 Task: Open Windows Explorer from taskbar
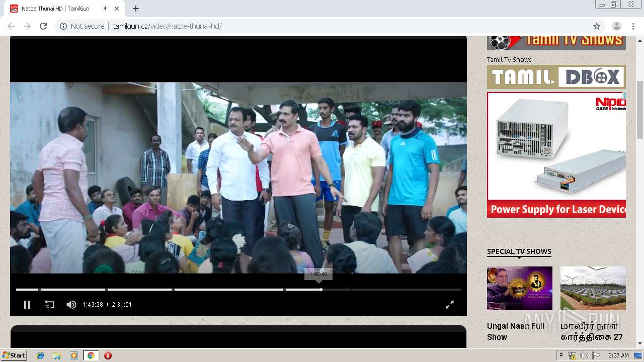[x=57, y=355]
